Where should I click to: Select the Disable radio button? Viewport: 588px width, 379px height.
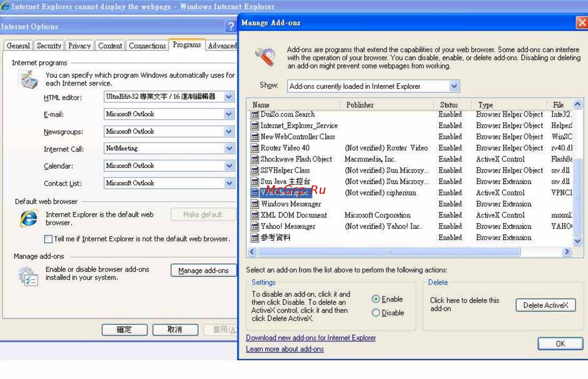click(376, 313)
